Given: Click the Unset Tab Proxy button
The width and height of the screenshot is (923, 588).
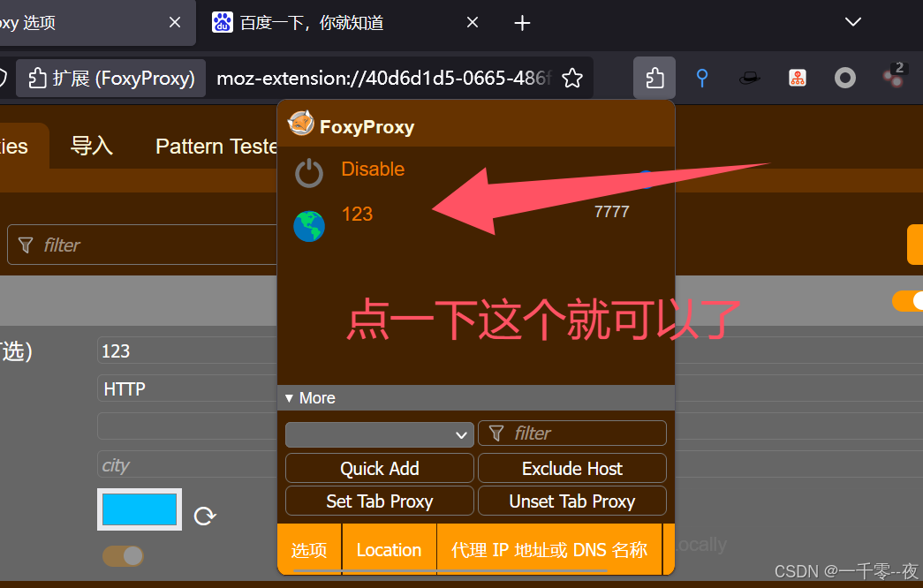Looking at the screenshot, I should click(572, 501).
